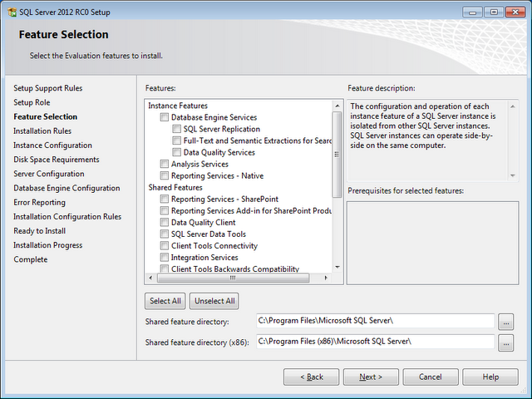Viewport: 532px width, 399px height.
Task: Enable the SQL Server Data Tools checkbox
Action: (x=165, y=234)
